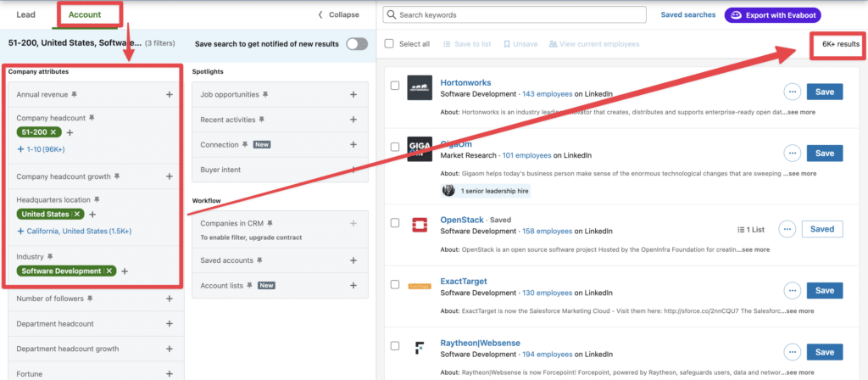The width and height of the screenshot is (868, 380).
Task: Click pin icon next to Saved accounts
Action: 259,260
